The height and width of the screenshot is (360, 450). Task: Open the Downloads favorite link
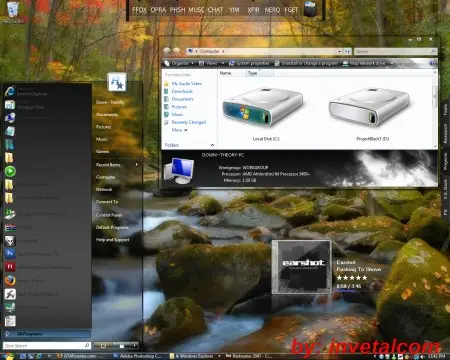coord(182,91)
